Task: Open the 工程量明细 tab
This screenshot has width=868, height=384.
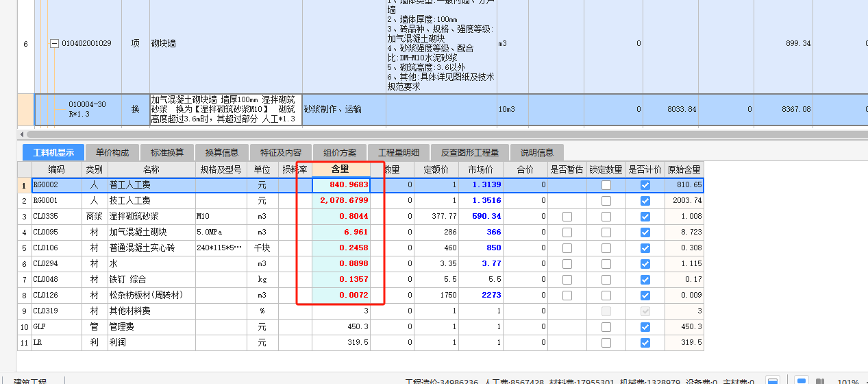Action: point(398,152)
